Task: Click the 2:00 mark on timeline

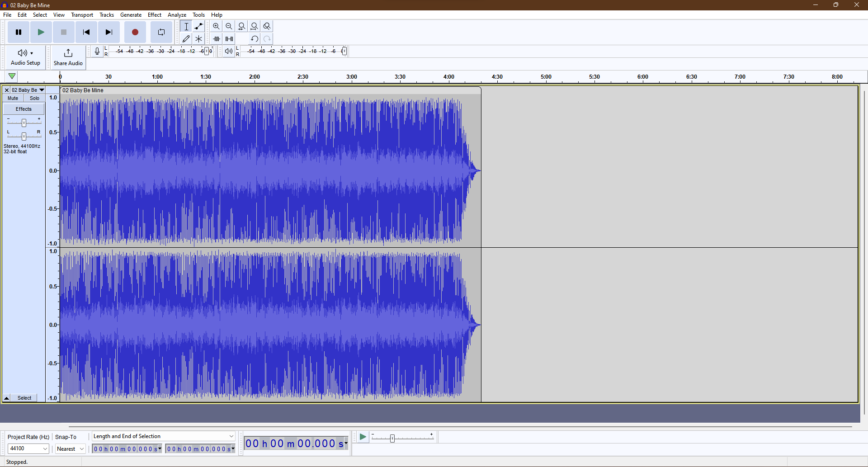Action: click(x=254, y=77)
